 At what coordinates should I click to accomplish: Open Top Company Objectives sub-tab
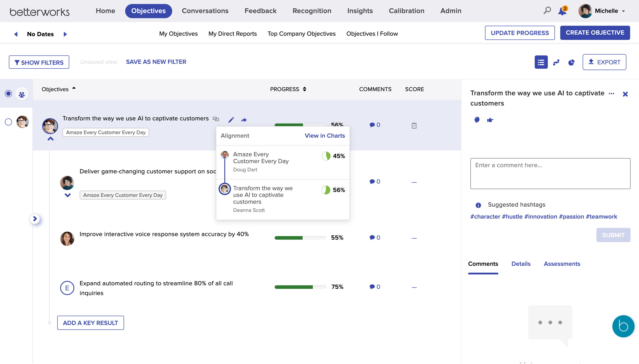[302, 34]
